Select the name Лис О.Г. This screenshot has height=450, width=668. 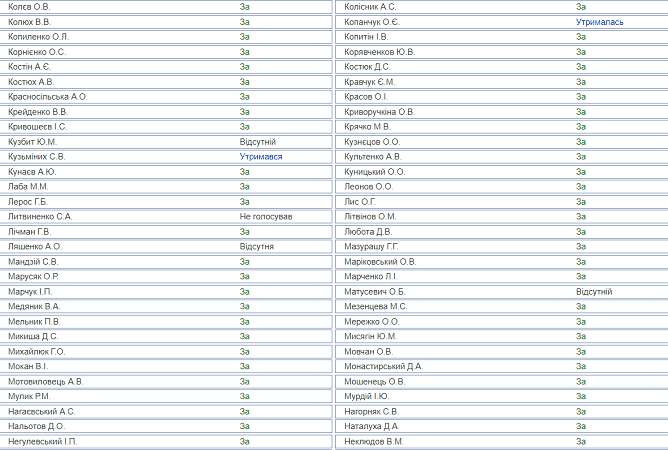coord(360,202)
